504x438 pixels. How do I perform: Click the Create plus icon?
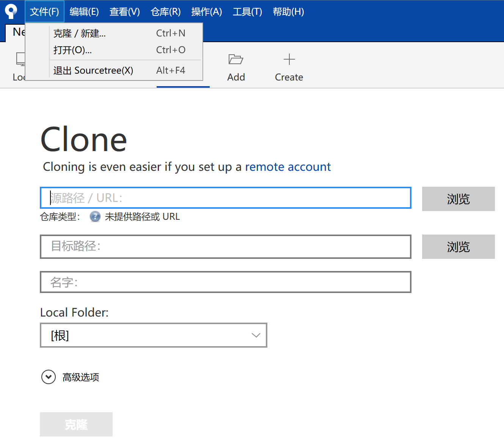click(289, 59)
